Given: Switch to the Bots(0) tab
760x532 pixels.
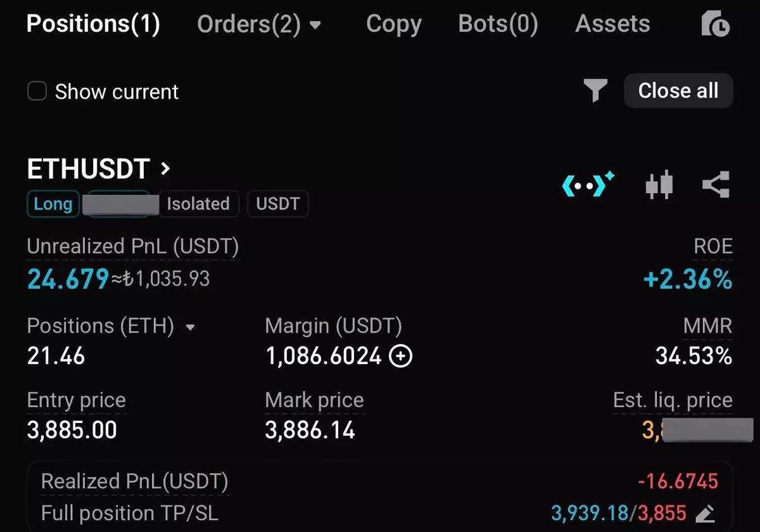Looking at the screenshot, I should coord(498,24).
